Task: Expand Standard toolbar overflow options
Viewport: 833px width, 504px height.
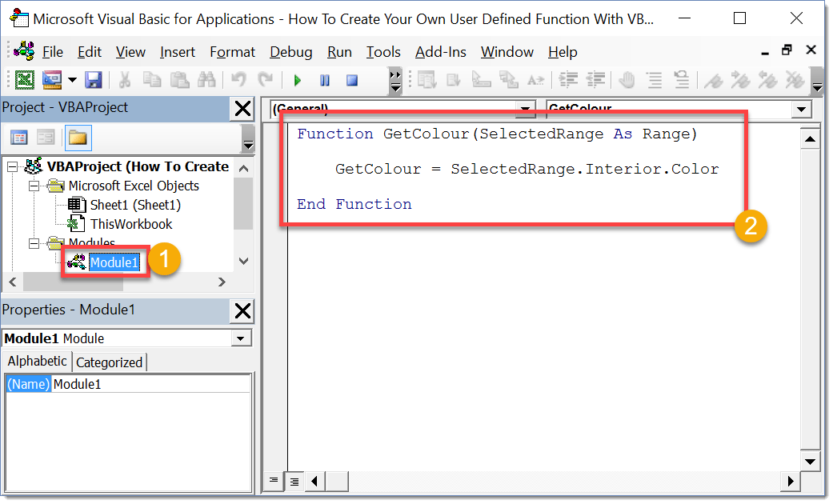Action: coord(394,81)
